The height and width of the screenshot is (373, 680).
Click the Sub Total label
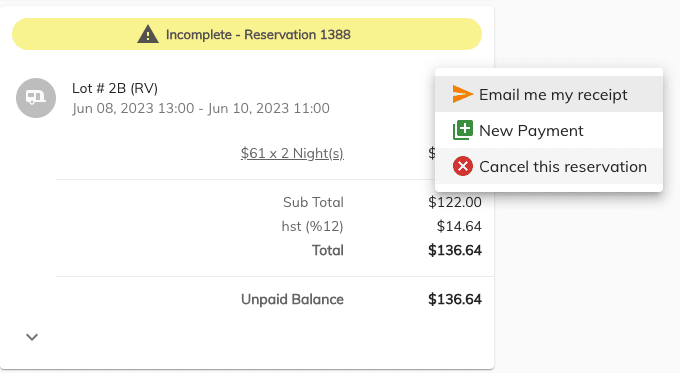[x=313, y=202]
